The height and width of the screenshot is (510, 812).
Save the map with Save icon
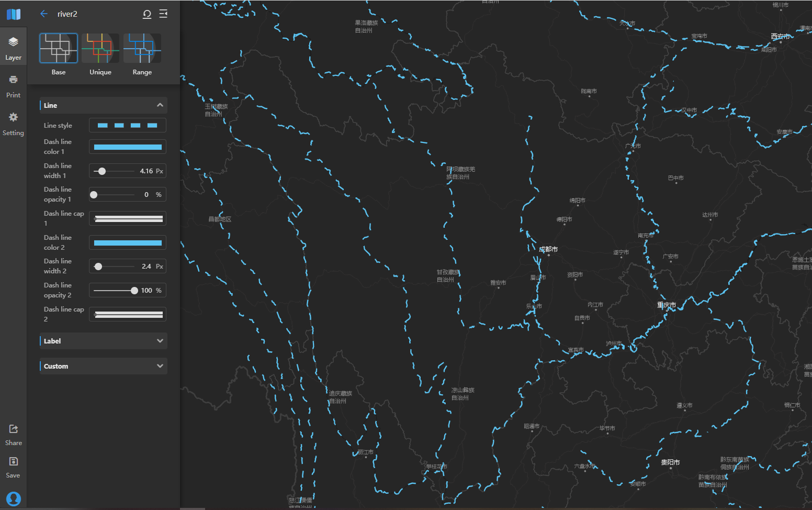tap(14, 467)
